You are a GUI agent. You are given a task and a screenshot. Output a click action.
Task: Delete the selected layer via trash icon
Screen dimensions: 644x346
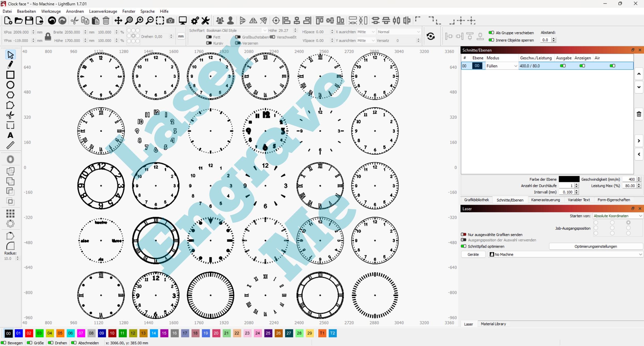(639, 114)
